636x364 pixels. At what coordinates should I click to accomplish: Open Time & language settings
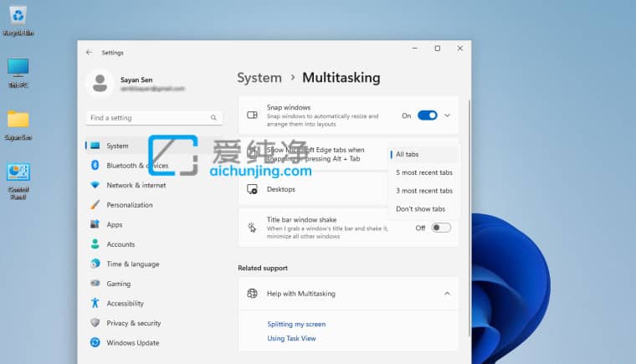coord(154,264)
